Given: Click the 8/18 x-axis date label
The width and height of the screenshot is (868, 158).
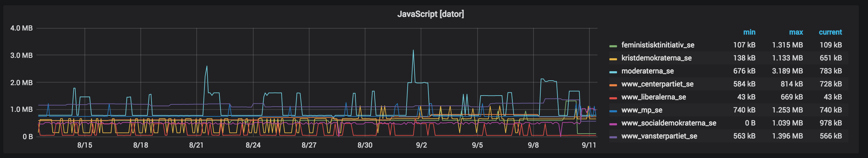Looking at the screenshot, I should pyautogui.click(x=140, y=146).
